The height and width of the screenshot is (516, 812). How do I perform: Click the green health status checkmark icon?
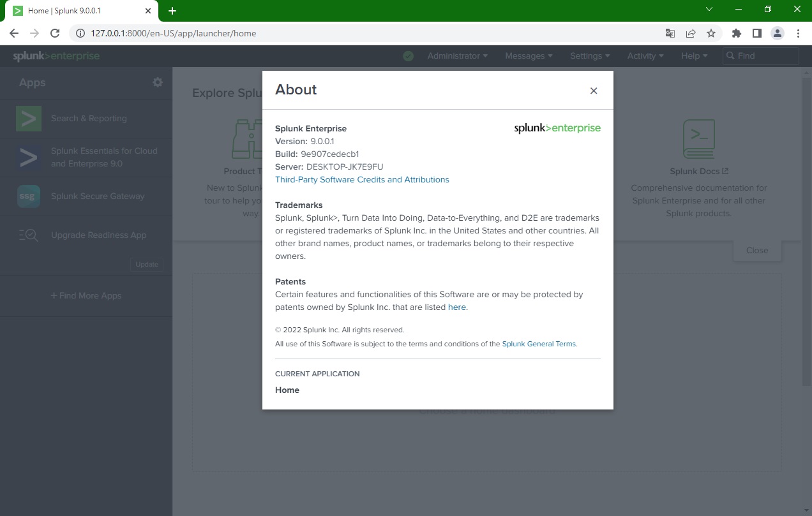coord(409,55)
